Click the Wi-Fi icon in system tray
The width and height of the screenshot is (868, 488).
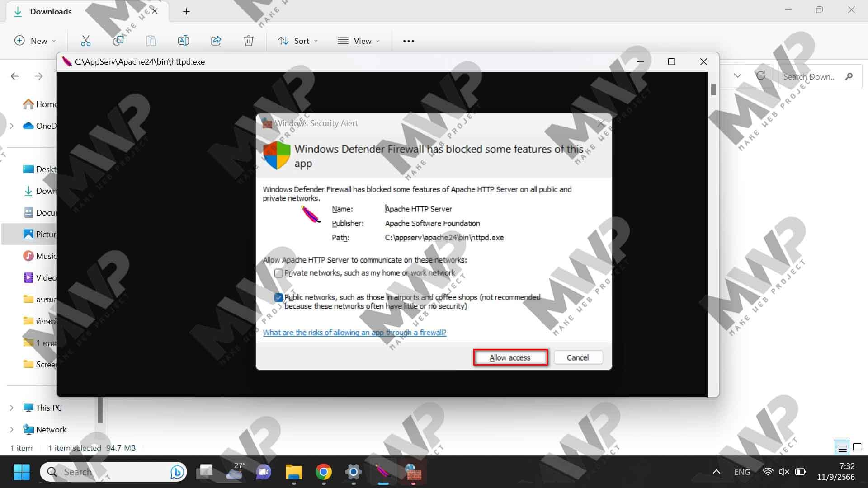click(x=768, y=472)
